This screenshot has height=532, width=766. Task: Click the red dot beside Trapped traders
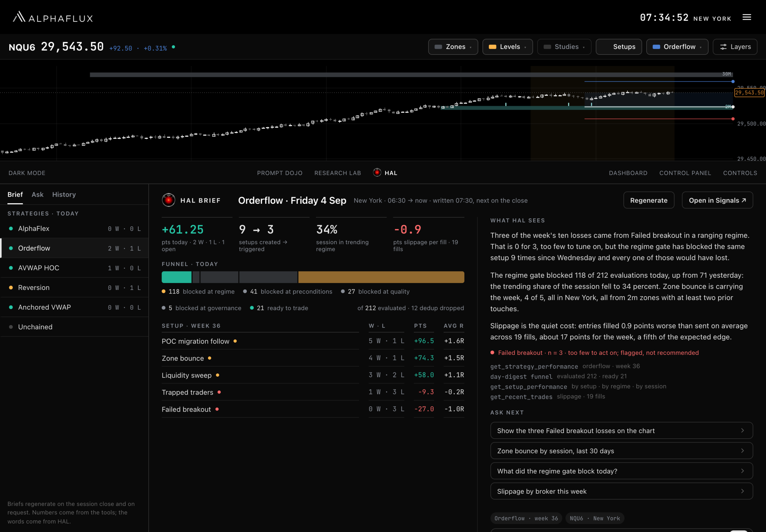click(219, 392)
